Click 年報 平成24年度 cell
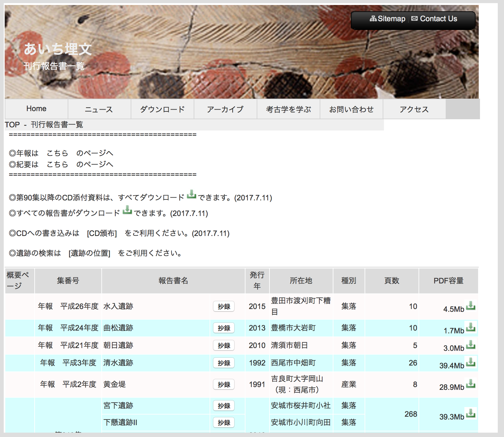 click(x=68, y=328)
